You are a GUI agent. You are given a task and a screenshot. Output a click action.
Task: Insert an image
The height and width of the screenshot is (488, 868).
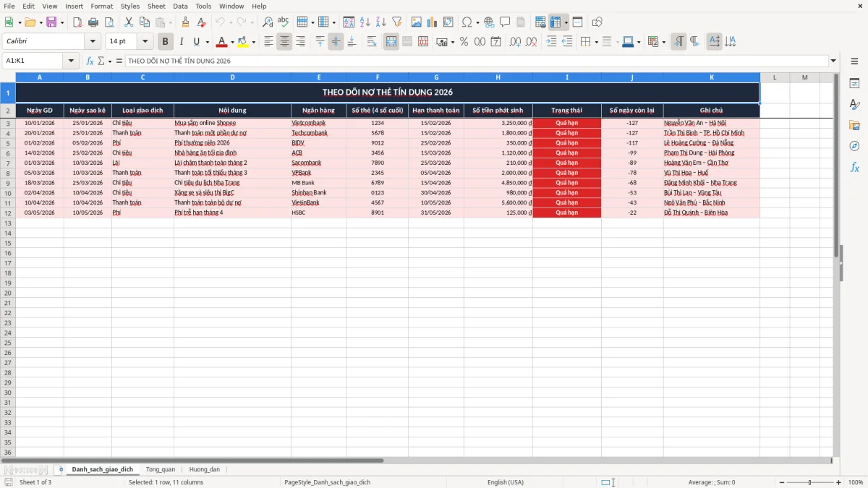417,22
